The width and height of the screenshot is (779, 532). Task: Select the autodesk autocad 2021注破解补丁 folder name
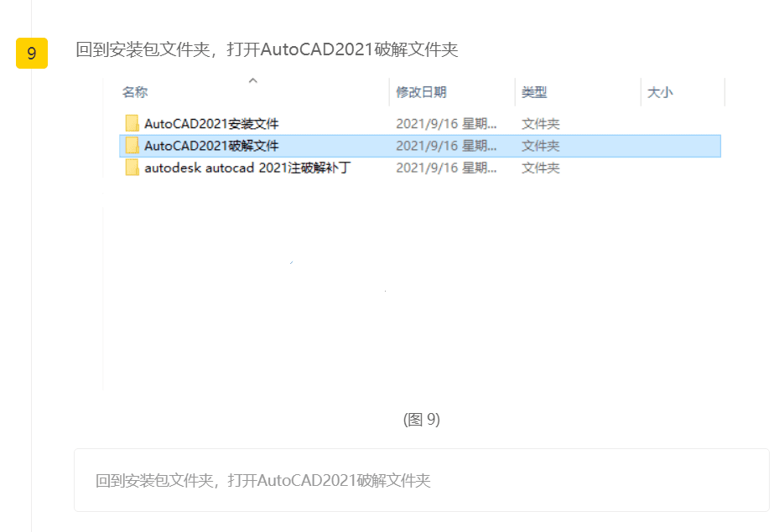(x=247, y=168)
